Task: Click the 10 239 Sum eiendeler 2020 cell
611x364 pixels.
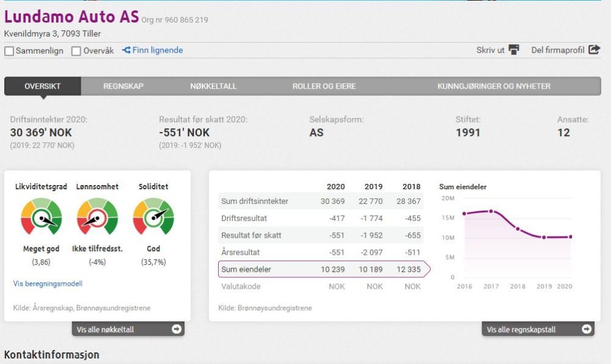Action: (x=333, y=269)
